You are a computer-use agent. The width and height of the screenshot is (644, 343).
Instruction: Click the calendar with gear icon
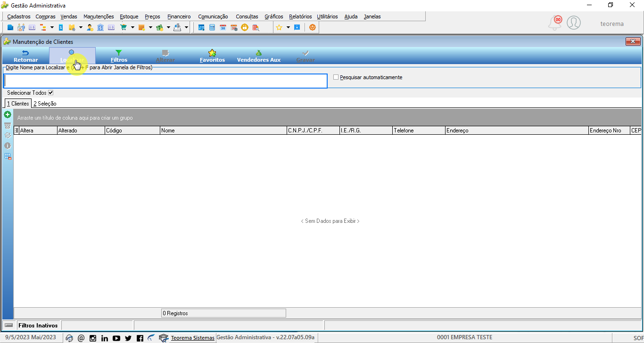pos(234,27)
